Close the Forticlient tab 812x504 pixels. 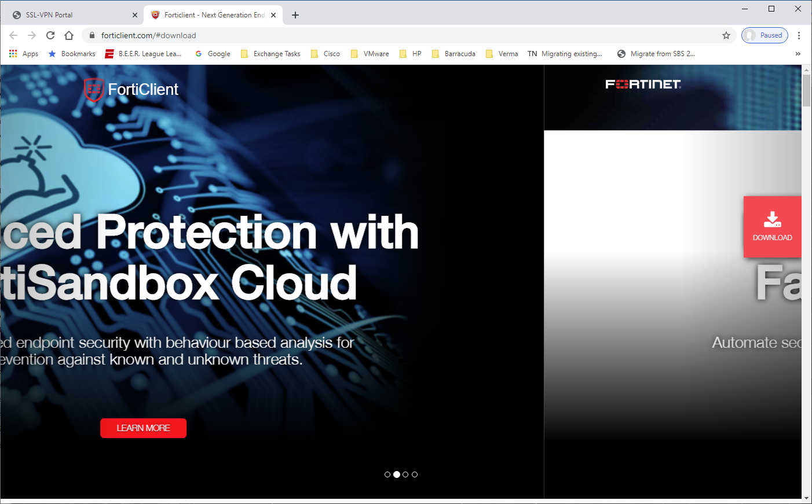[273, 15]
